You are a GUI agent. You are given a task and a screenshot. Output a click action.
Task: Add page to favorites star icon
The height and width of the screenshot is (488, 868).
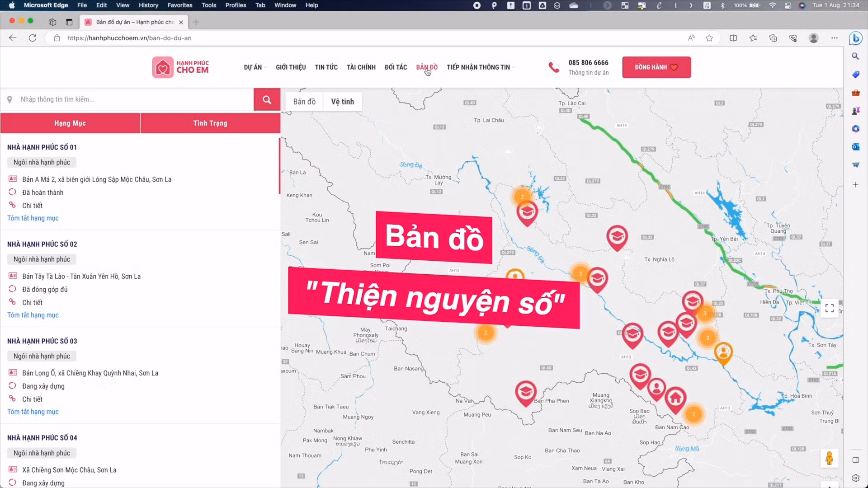click(709, 38)
